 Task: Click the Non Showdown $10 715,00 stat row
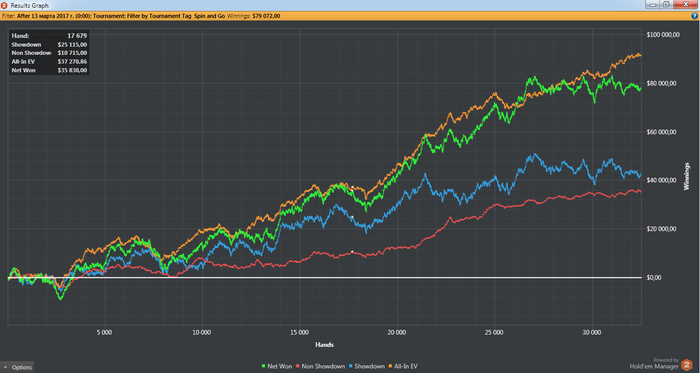[49, 53]
